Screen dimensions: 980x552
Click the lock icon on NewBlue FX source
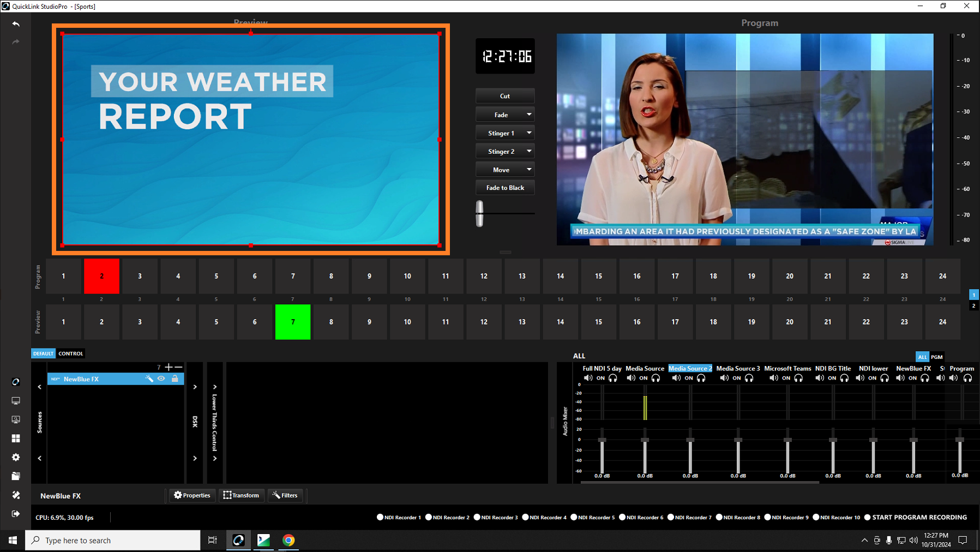click(x=175, y=379)
